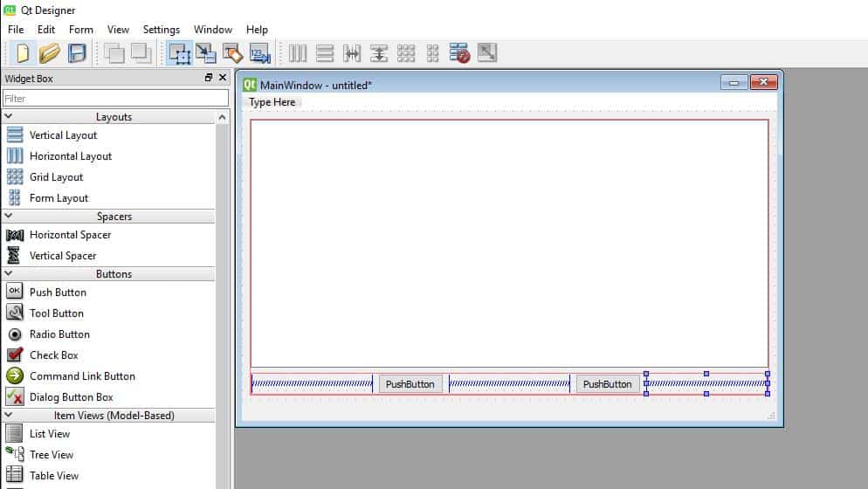Apply Lay Out Horizontally from toolbar

tap(298, 53)
